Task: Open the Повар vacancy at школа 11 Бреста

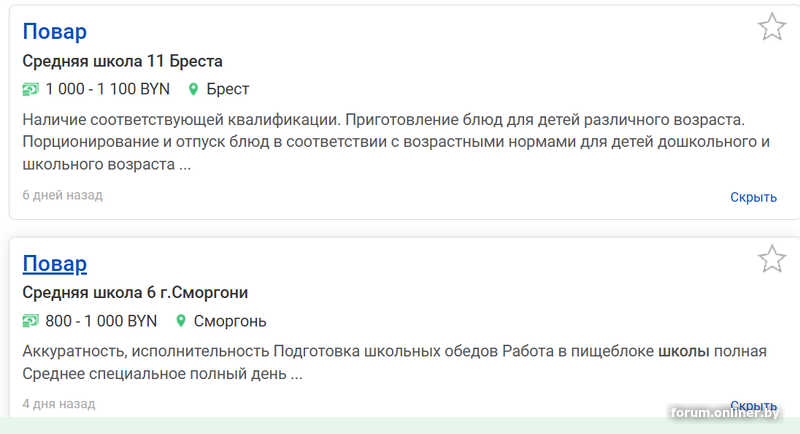Action: coord(54,31)
